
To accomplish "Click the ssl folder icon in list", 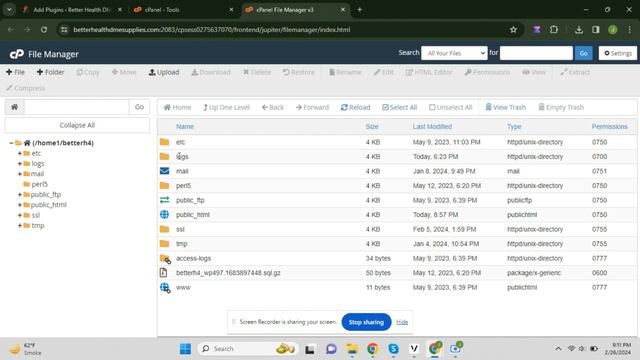I will click(164, 229).
